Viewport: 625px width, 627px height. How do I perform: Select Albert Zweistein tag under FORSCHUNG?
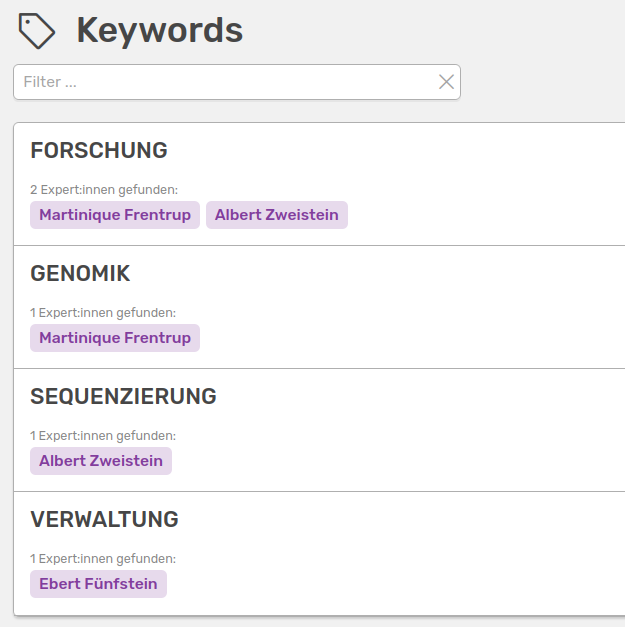click(277, 215)
